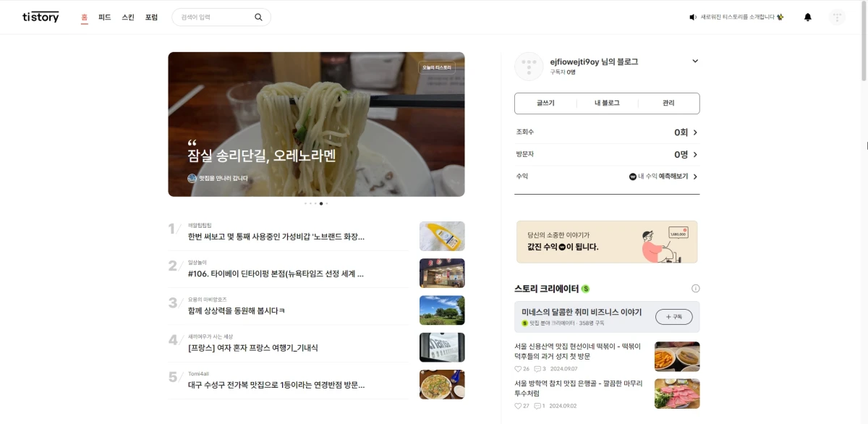
Task: Open the 포럼 menu item
Action: [151, 17]
